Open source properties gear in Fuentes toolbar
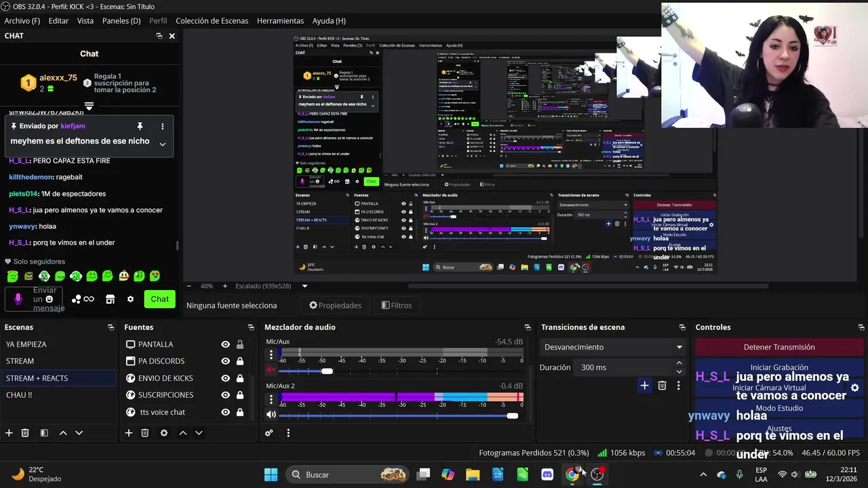Screen dimensions: 868x488 (x=164, y=433)
